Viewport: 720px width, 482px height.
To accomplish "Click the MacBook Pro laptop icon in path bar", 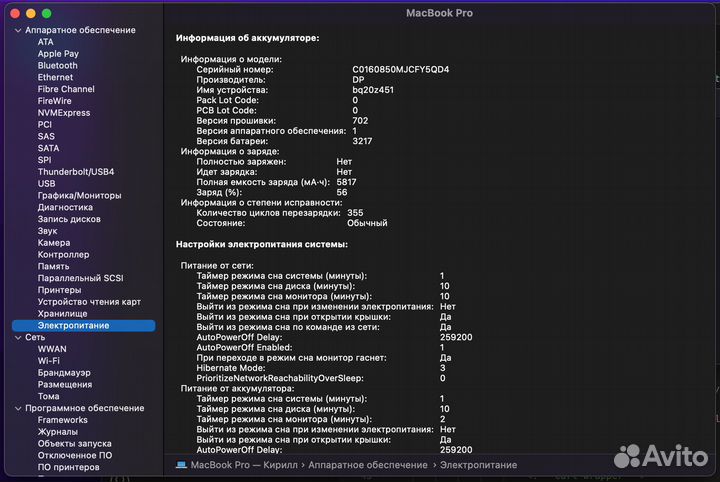I will [x=181, y=465].
